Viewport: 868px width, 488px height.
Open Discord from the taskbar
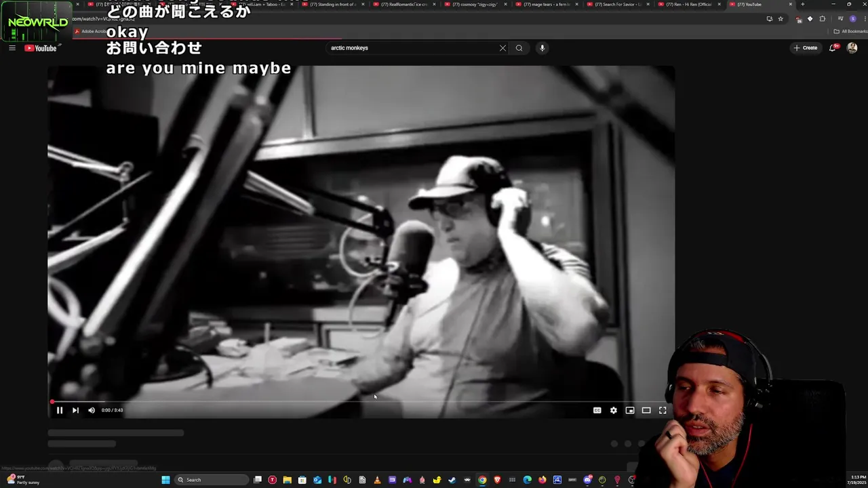587,480
